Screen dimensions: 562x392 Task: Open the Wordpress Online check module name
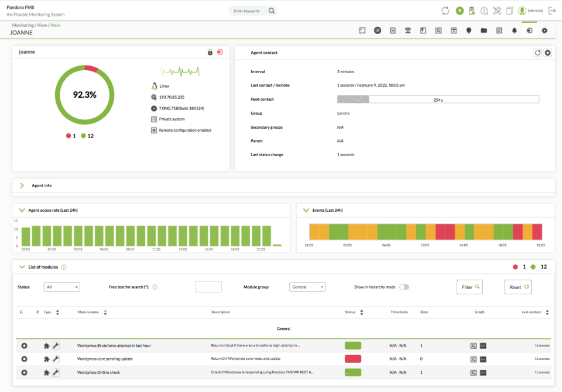pos(98,373)
